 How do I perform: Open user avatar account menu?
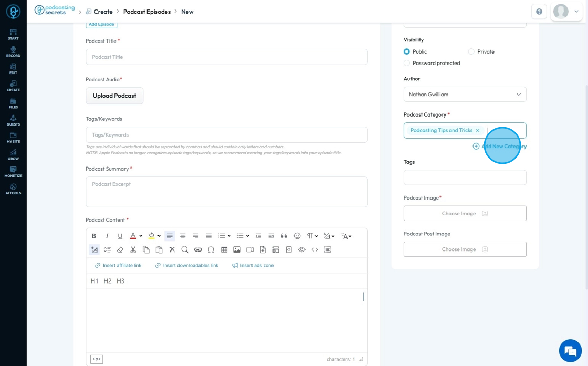tap(566, 12)
